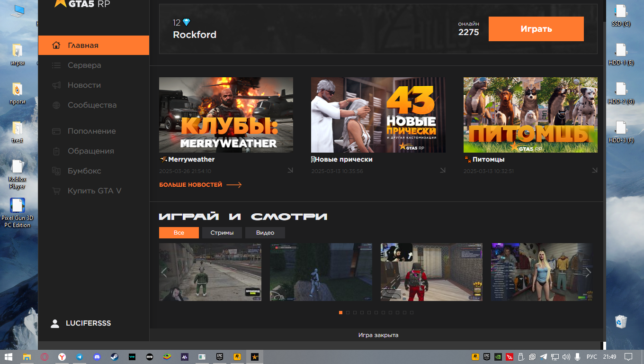Select the second carousel page dot
Viewport: 644px width, 364px height.
pos(348,313)
